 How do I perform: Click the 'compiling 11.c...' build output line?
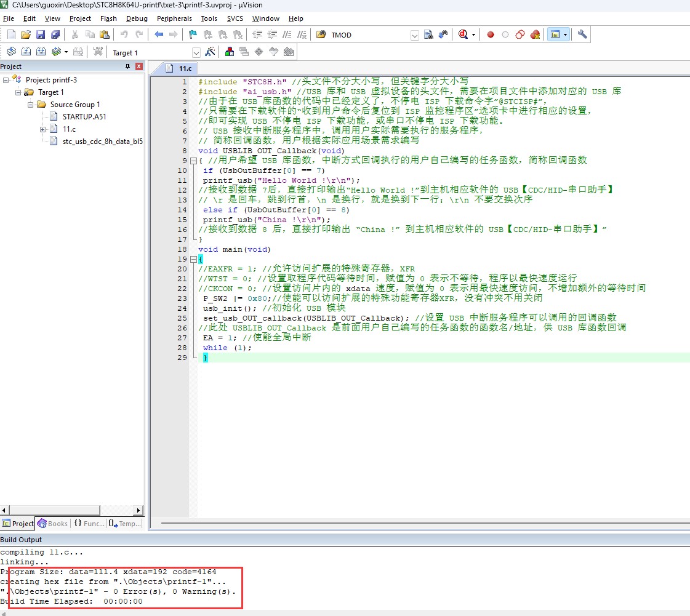pyautogui.click(x=41, y=552)
